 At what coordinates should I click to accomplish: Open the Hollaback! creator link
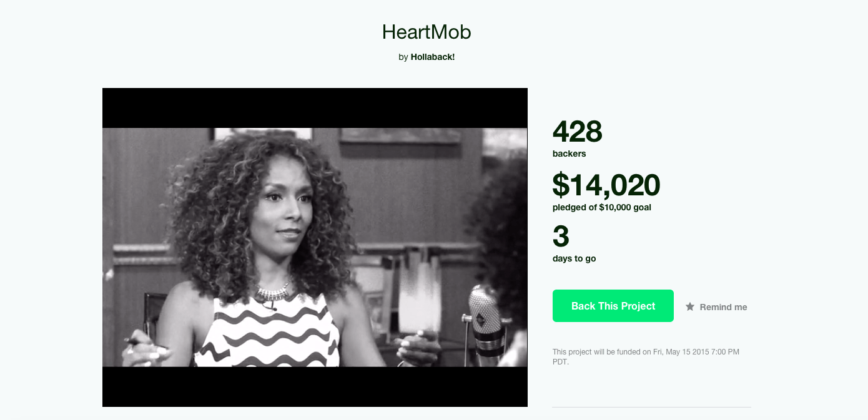[x=433, y=57]
